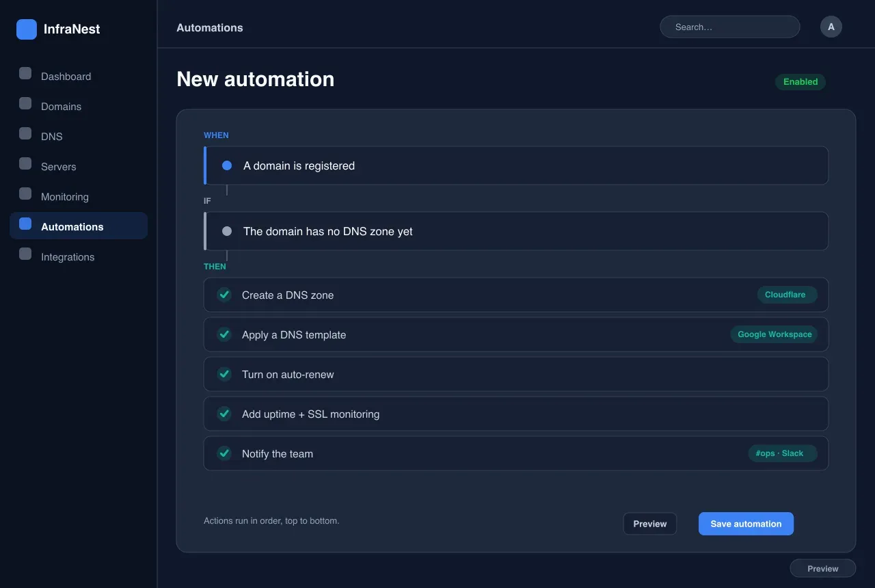The height and width of the screenshot is (588, 875).
Task: Click the blue dot on the trigger row
Action: point(227,165)
